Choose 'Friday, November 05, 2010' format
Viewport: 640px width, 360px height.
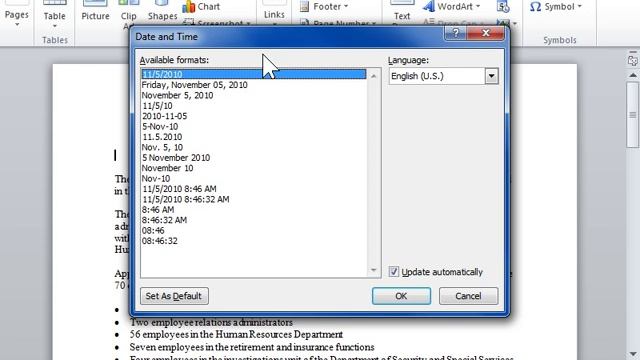click(x=194, y=85)
